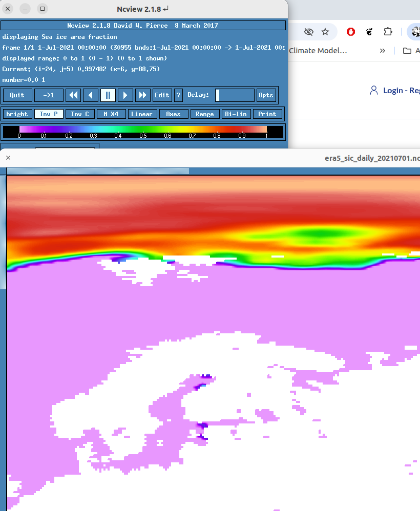Screen dimensions: 420x511
Task: Bookmark the page with the star icon
Action: click(325, 32)
